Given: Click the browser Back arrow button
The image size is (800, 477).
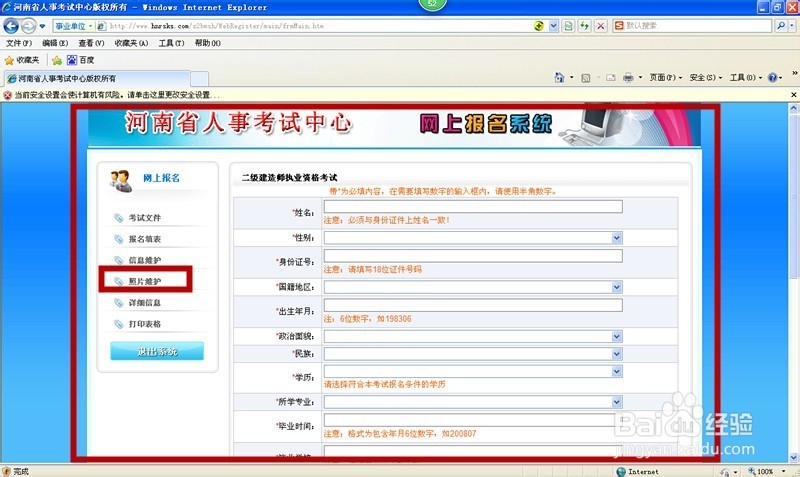Looking at the screenshot, I should 11,26.
